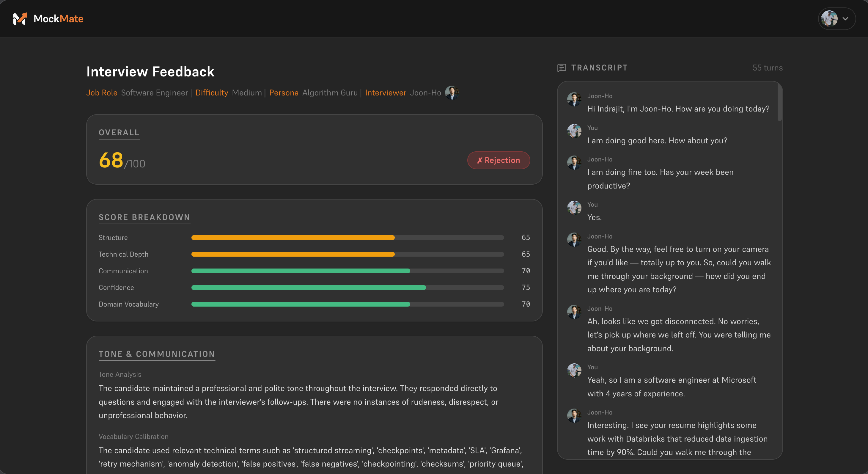Click the Domain Vocabulary score bar
Image resolution: width=868 pixels, height=474 pixels.
347,304
